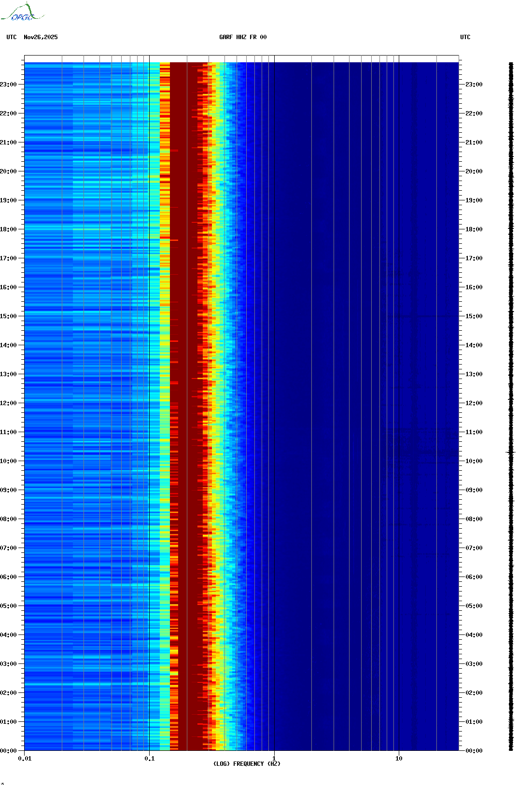Screen dimensions: 532x789
Task: Select the 23:00 marker on left time axis
Action: click(9, 85)
